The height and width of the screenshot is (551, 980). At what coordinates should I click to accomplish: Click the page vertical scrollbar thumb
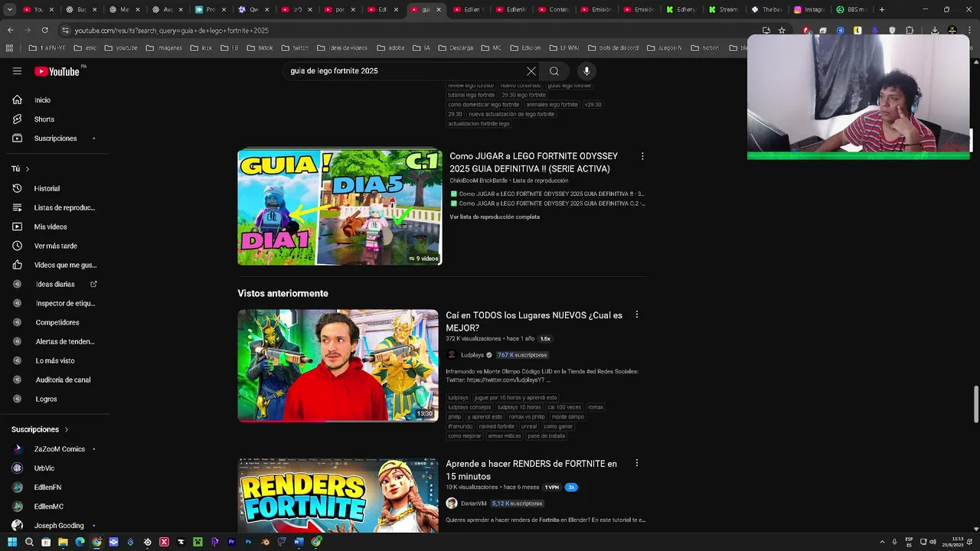[976, 404]
